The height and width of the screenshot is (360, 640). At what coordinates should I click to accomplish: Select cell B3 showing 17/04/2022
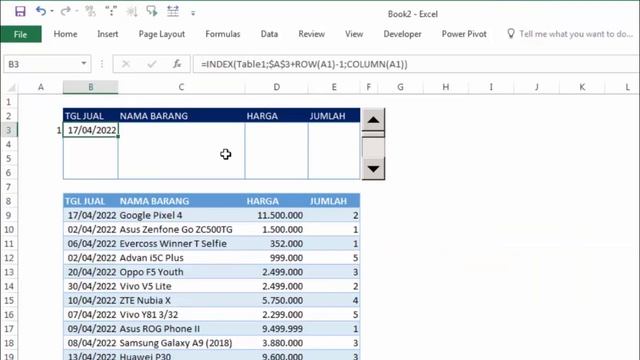coord(91,130)
